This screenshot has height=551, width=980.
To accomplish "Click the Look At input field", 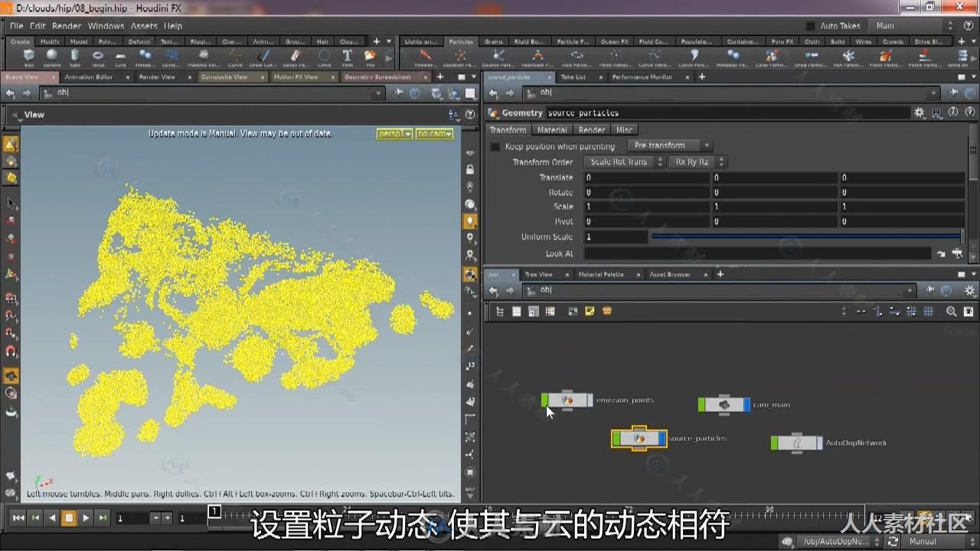I will coord(758,253).
